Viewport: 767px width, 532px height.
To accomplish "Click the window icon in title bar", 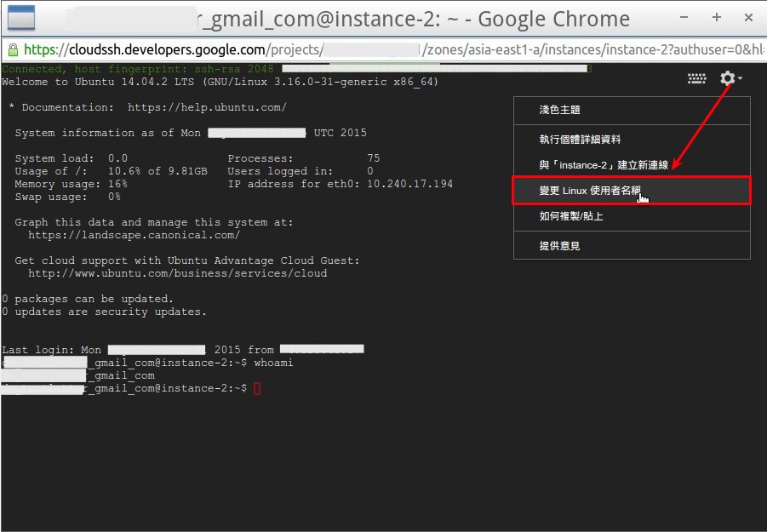I will click(21, 18).
